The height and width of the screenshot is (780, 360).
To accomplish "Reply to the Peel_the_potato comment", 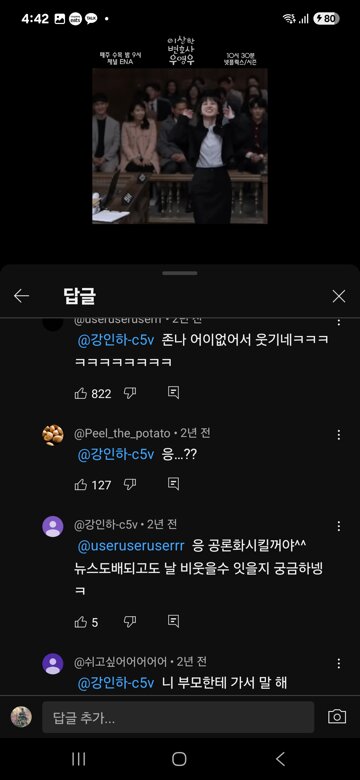I will tap(173, 484).
